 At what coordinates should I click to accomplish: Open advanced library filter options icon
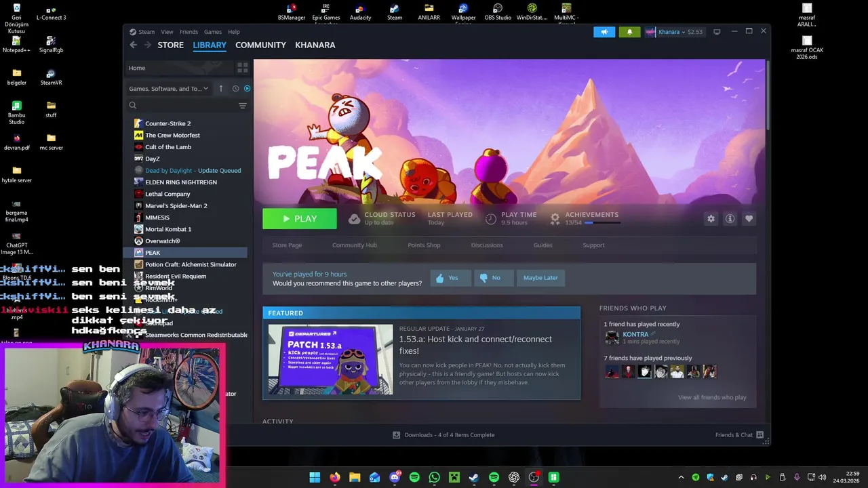(x=242, y=106)
